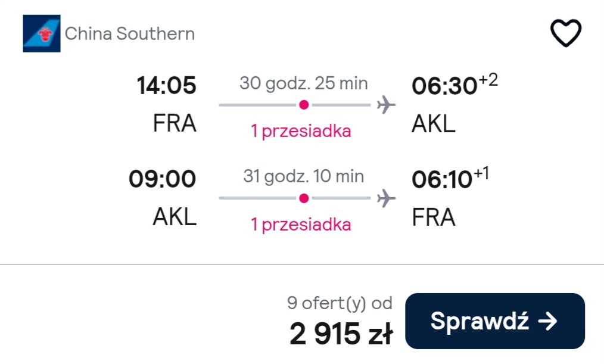Screen dimensions: 604x364
Task: Click the China Southern airline name
Action: (130, 33)
